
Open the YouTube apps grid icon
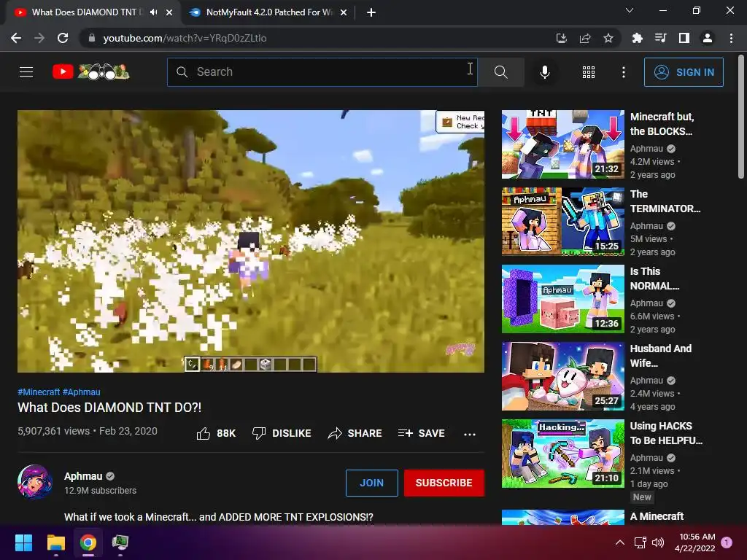point(589,72)
